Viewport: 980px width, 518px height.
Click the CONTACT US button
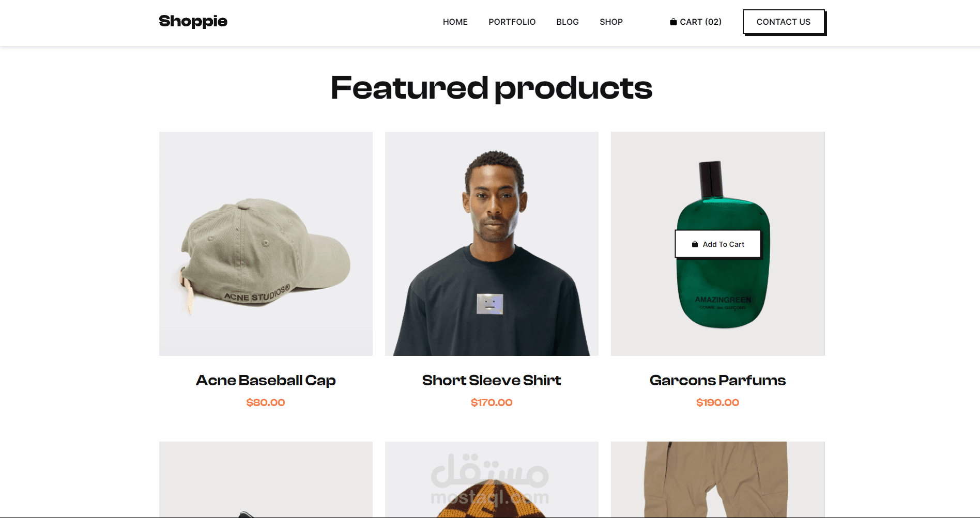point(784,22)
